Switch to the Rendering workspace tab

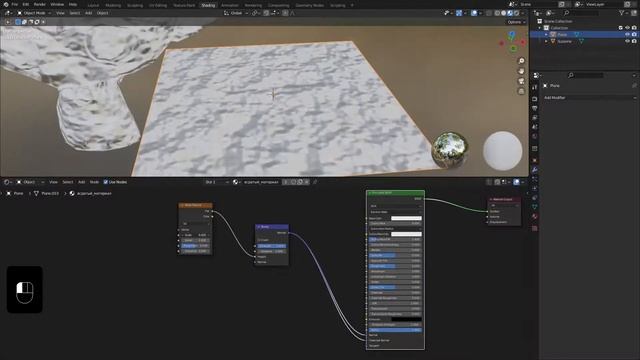tap(253, 5)
